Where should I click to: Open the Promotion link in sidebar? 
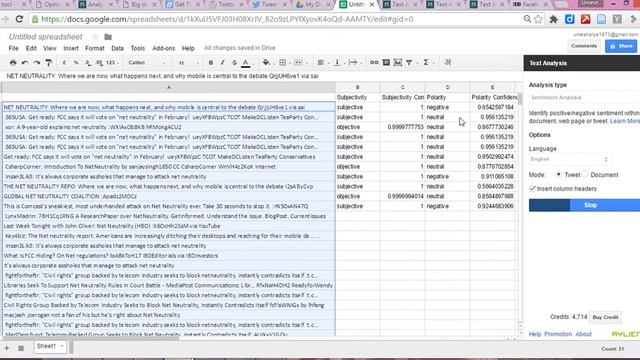click(x=558, y=334)
